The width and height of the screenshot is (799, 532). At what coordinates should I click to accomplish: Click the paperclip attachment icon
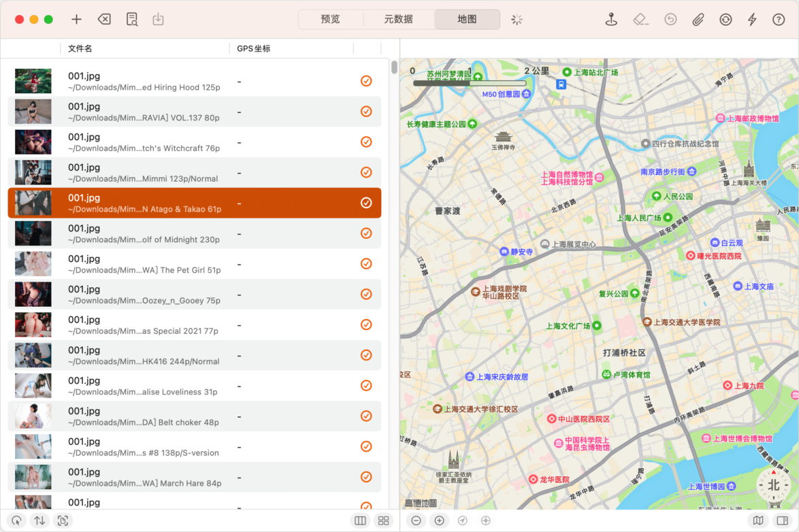coord(698,19)
